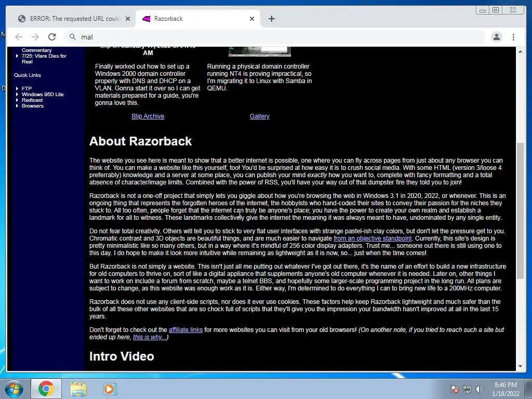Open the Blip Archive link
Image resolution: width=532 pixels, height=399 pixels.
pyautogui.click(x=148, y=116)
